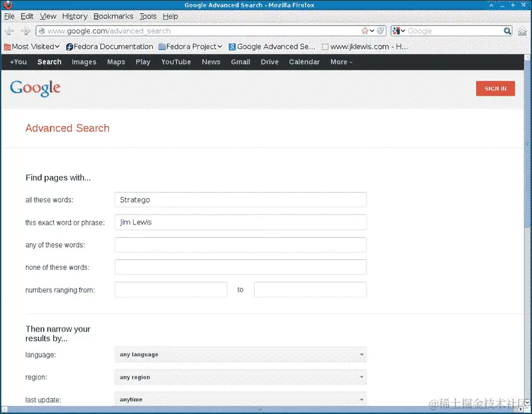Go to YouTube in Google bar
The width and height of the screenshot is (532, 414).
click(x=176, y=62)
